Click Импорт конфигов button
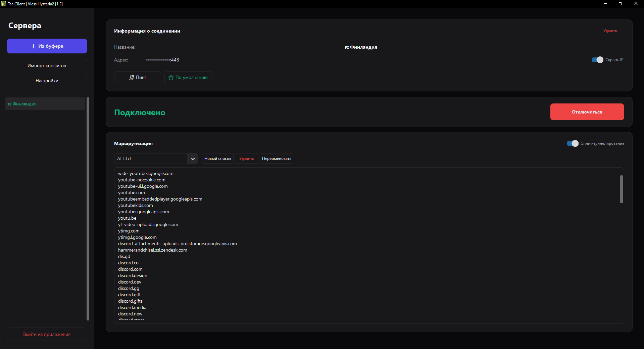Image resolution: width=644 pixels, height=349 pixels. [47, 65]
